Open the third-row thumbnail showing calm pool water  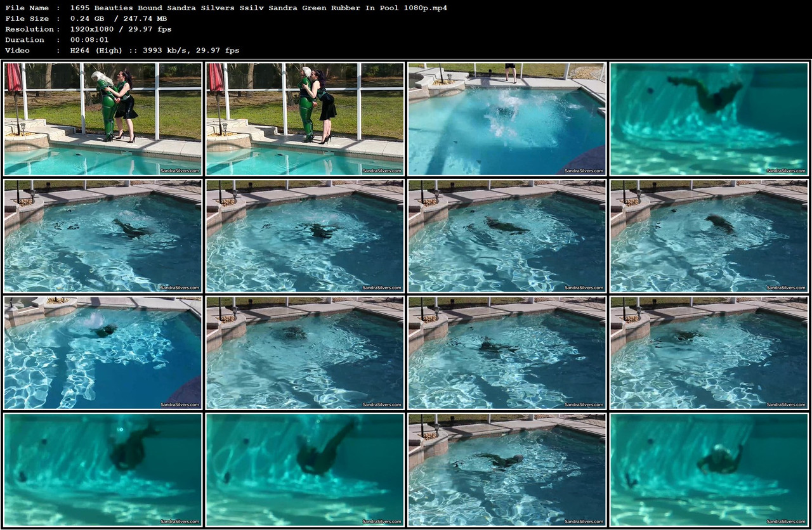[x=303, y=352]
